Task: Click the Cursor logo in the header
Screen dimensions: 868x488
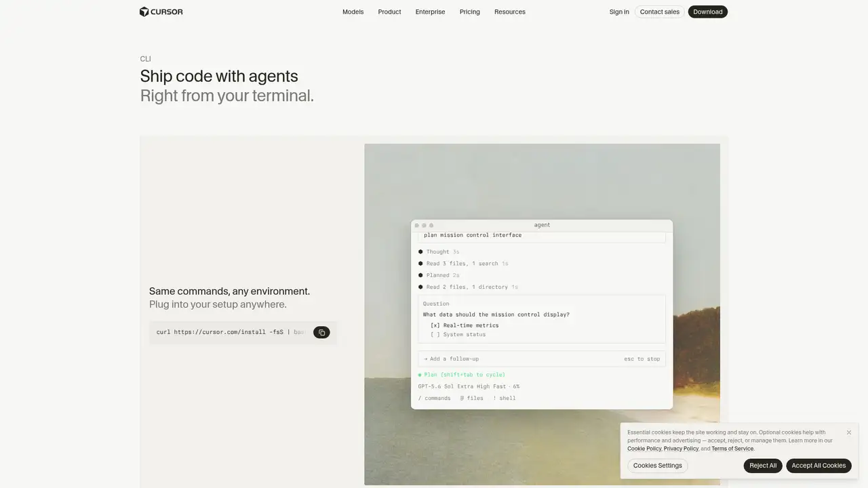Action: [161, 12]
